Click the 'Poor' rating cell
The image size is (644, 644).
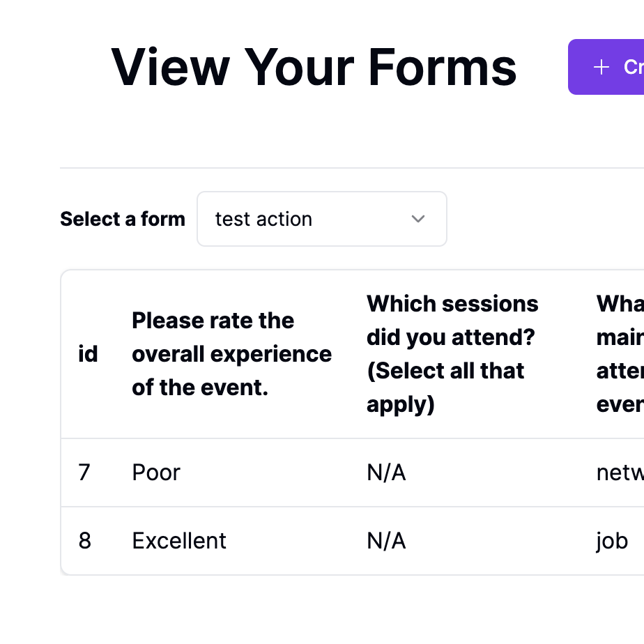pyautogui.click(x=155, y=472)
